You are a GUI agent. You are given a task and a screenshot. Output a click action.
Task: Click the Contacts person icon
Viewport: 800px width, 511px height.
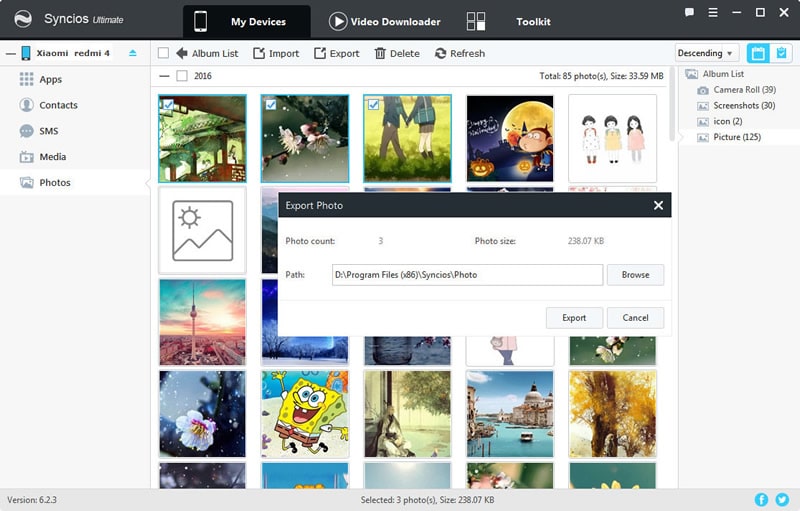coord(27,105)
